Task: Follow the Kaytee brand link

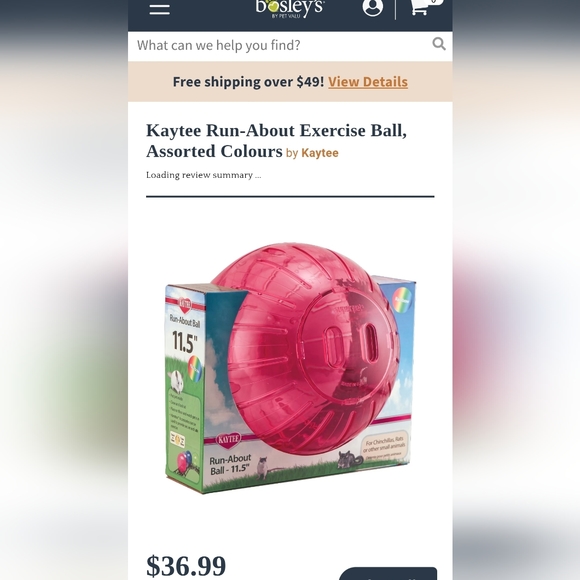Action: pos(320,153)
